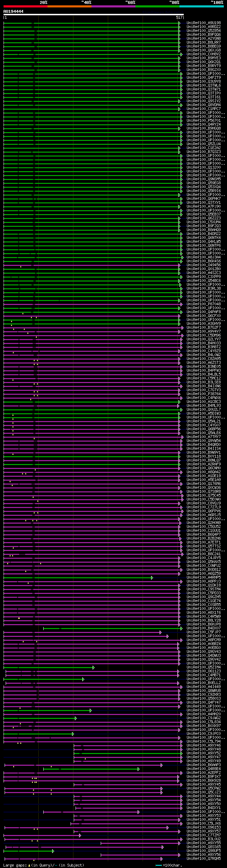227x868 pixels.
Task: Click the 517 query end position label
Action: pos(179,18)
